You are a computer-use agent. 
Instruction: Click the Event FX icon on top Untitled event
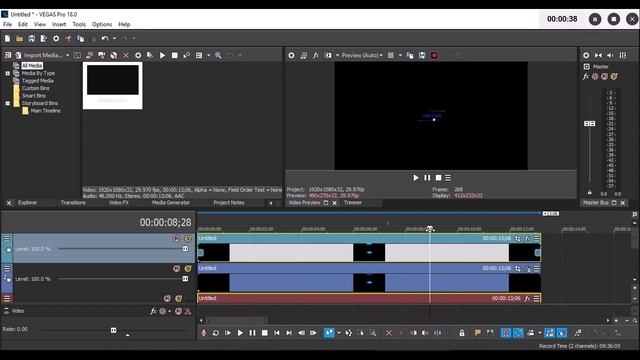click(527, 238)
